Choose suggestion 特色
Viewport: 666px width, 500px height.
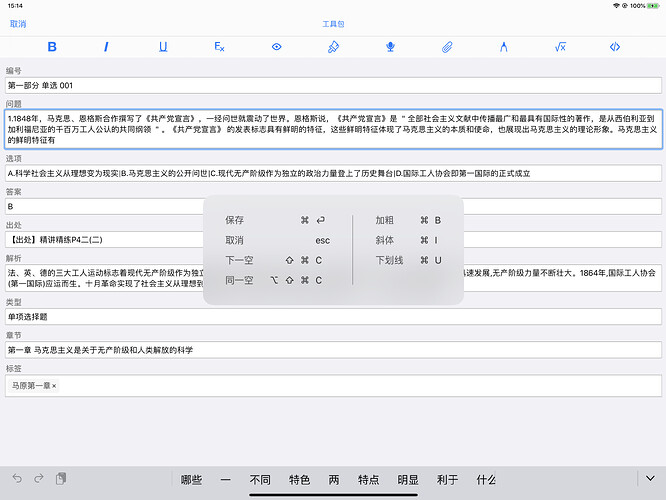point(299,480)
